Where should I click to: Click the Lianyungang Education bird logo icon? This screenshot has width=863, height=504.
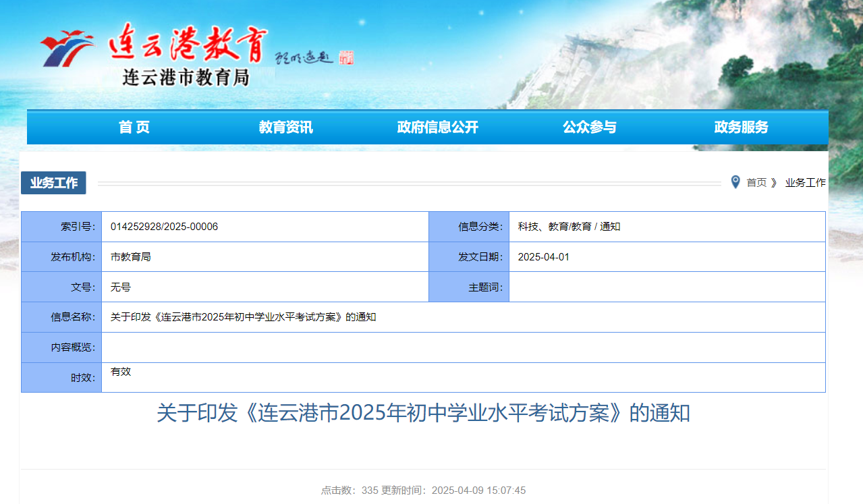[x=67, y=49]
